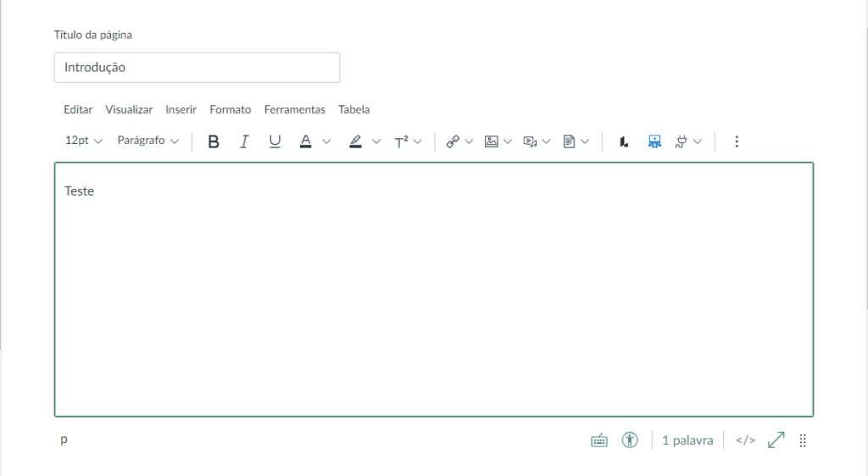The image size is (868, 476).
Task: Open the three-dot more options toolbar button
Action: (736, 141)
